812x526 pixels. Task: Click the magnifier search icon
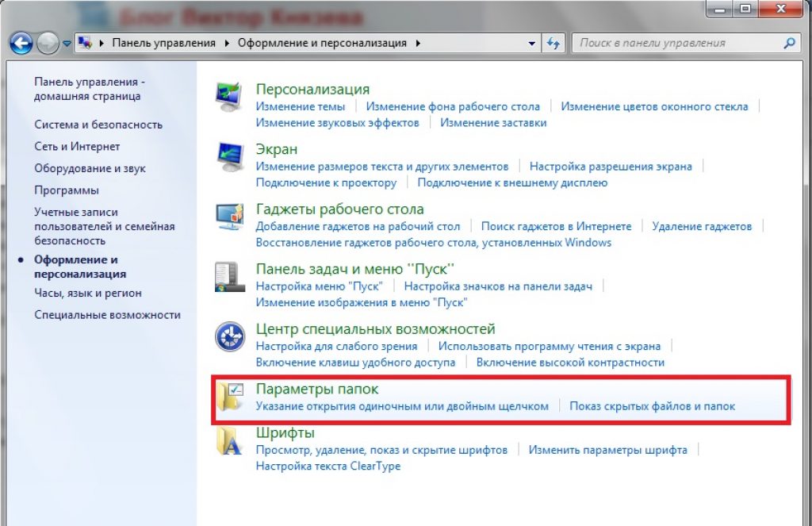pyautogui.click(x=789, y=43)
